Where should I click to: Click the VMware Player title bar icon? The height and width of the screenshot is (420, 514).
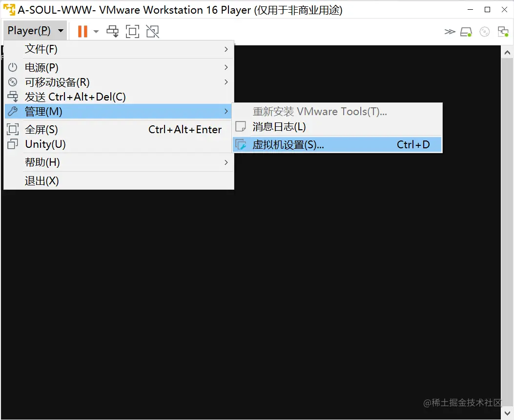click(x=9, y=10)
